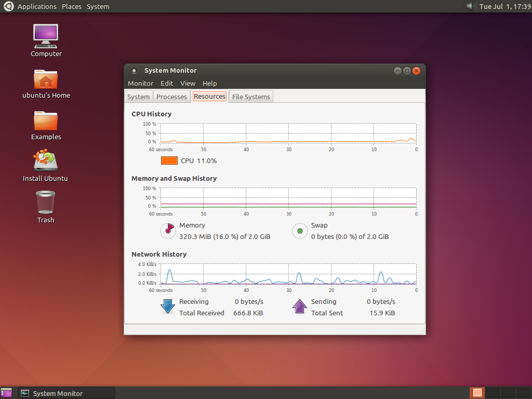
Task: Open the Examples folder icon
Action: pyautogui.click(x=46, y=121)
